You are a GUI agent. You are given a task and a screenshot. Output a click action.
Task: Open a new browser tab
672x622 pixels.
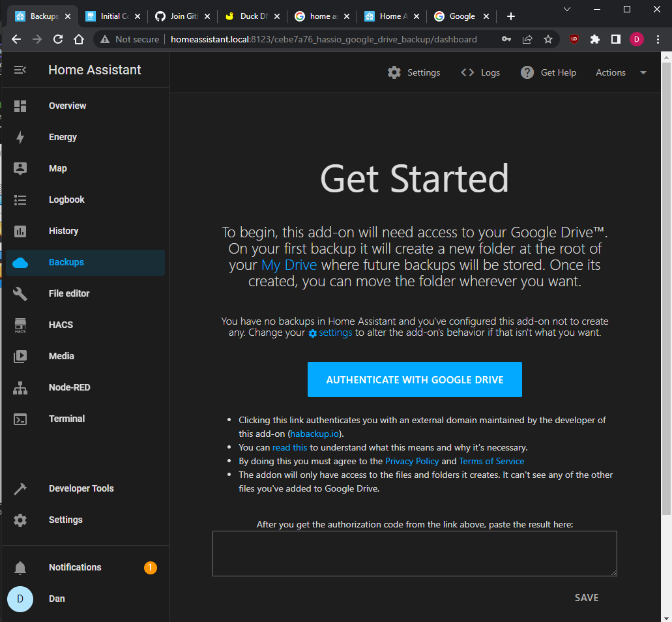point(511,16)
